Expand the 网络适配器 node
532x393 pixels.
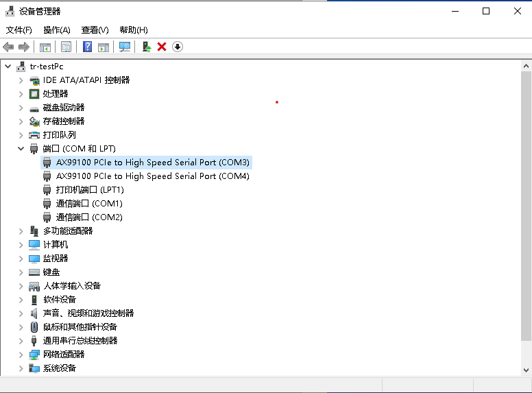[21, 355]
